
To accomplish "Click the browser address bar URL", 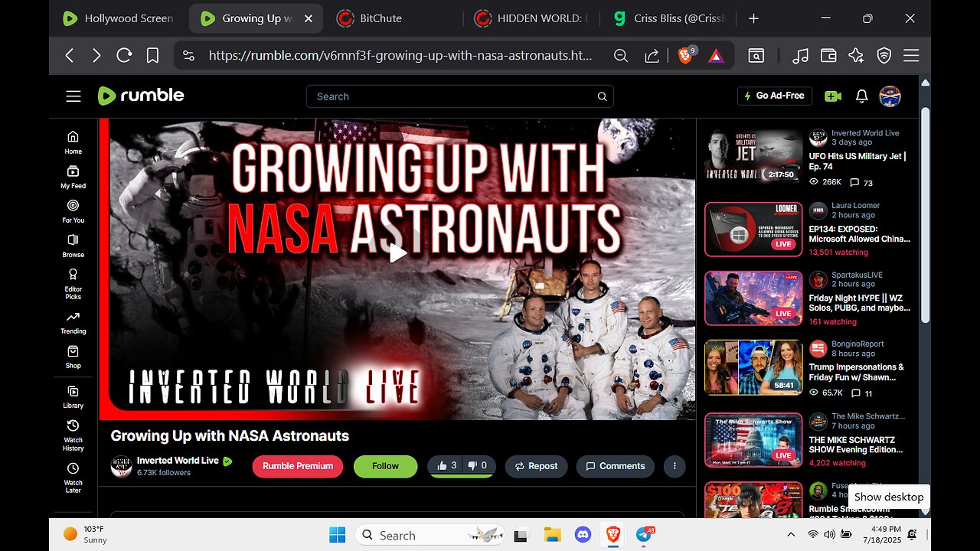I will tap(400, 55).
